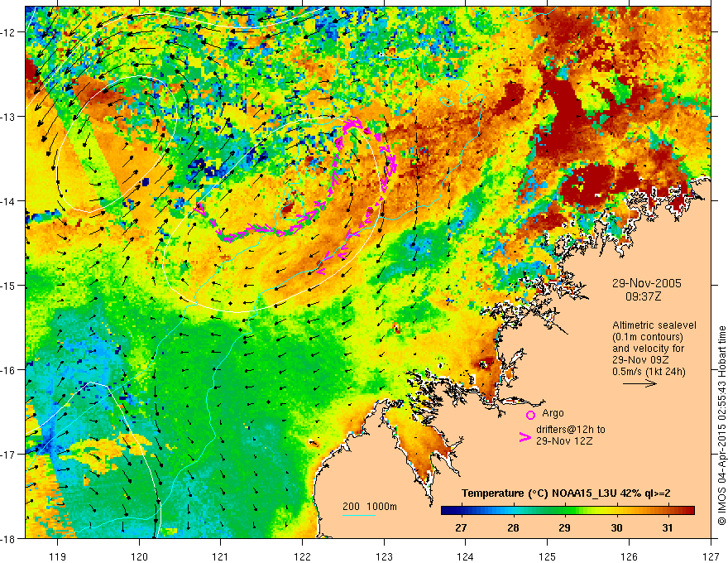Click the '0.5m/s (1kt 24h)' scale text
The height and width of the screenshot is (563, 728).
click(x=649, y=372)
